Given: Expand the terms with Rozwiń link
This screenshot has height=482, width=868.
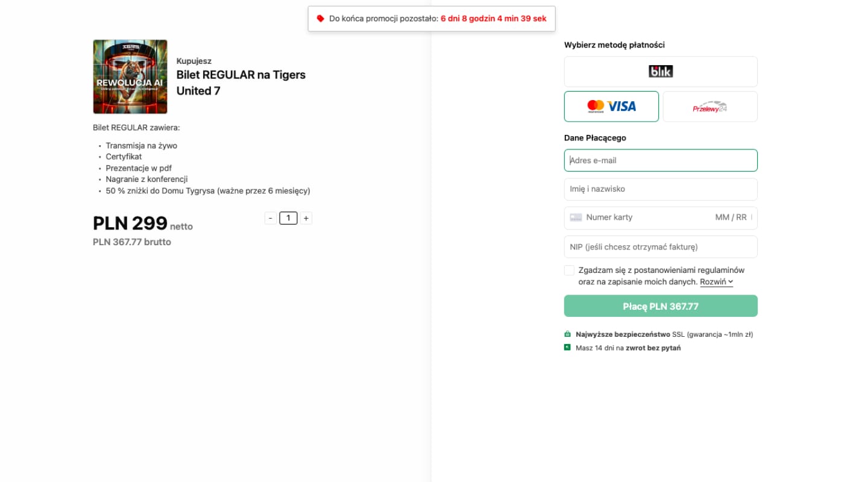Looking at the screenshot, I should 716,282.
